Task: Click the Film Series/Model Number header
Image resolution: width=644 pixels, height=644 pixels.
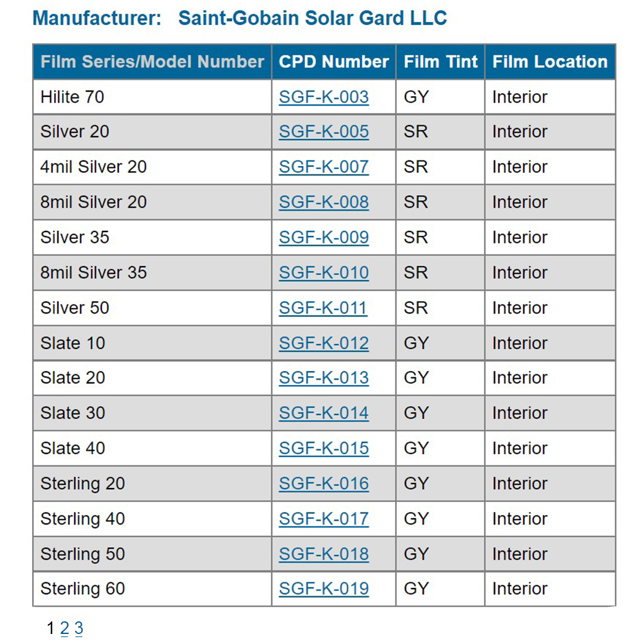Action: [x=152, y=62]
